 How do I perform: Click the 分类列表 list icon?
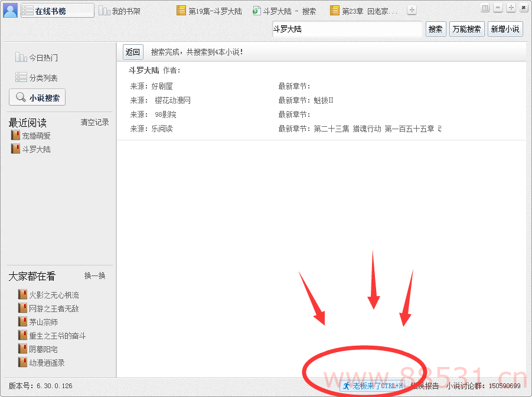click(21, 77)
